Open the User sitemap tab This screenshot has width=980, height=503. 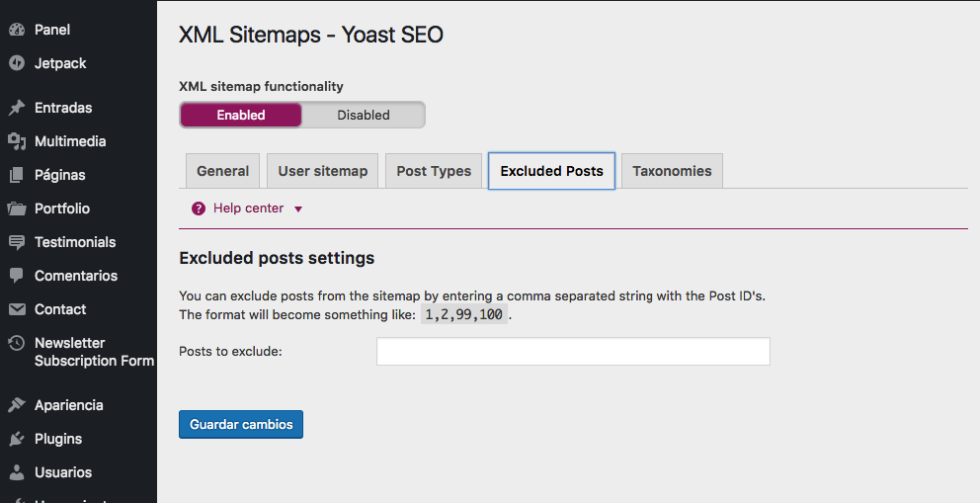(322, 171)
